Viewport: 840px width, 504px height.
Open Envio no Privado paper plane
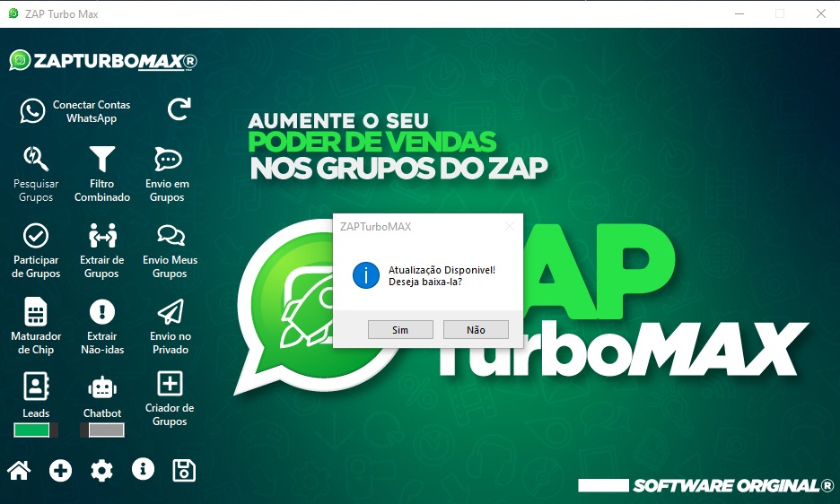tap(170, 311)
